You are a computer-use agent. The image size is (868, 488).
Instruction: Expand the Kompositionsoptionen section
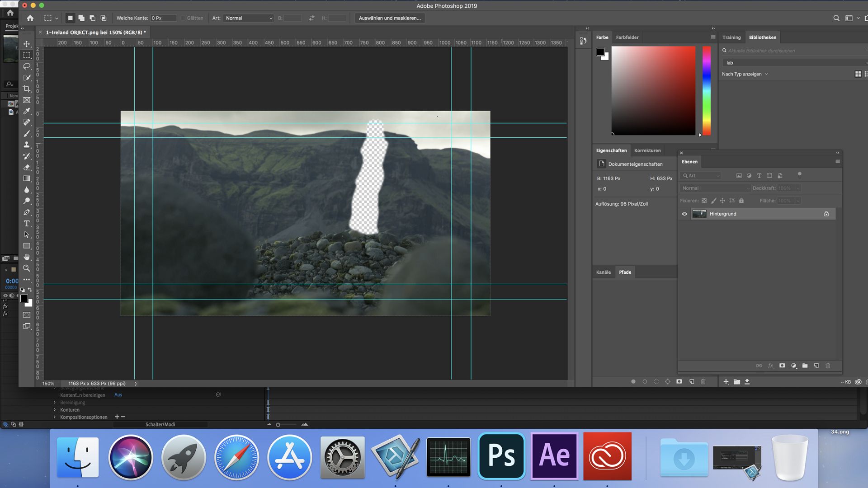56,417
